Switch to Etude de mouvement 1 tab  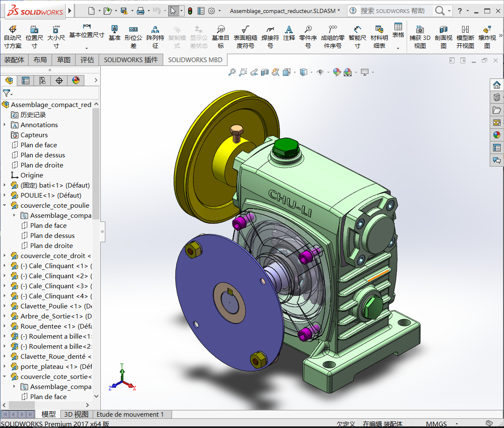coord(130,414)
